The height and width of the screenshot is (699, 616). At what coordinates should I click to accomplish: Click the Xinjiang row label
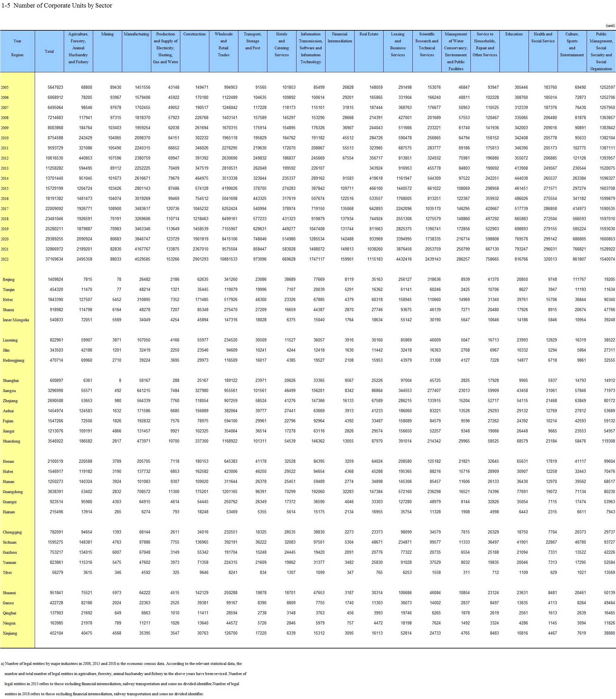[x=9, y=633]
